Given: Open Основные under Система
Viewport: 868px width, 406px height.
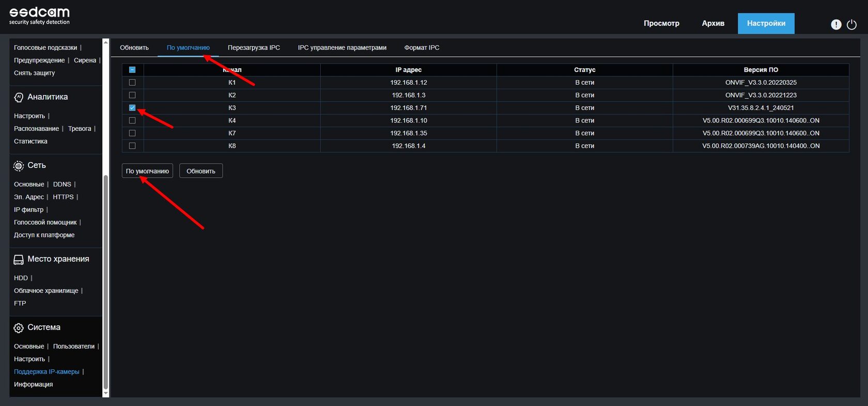Looking at the screenshot, I should (29, 347).
